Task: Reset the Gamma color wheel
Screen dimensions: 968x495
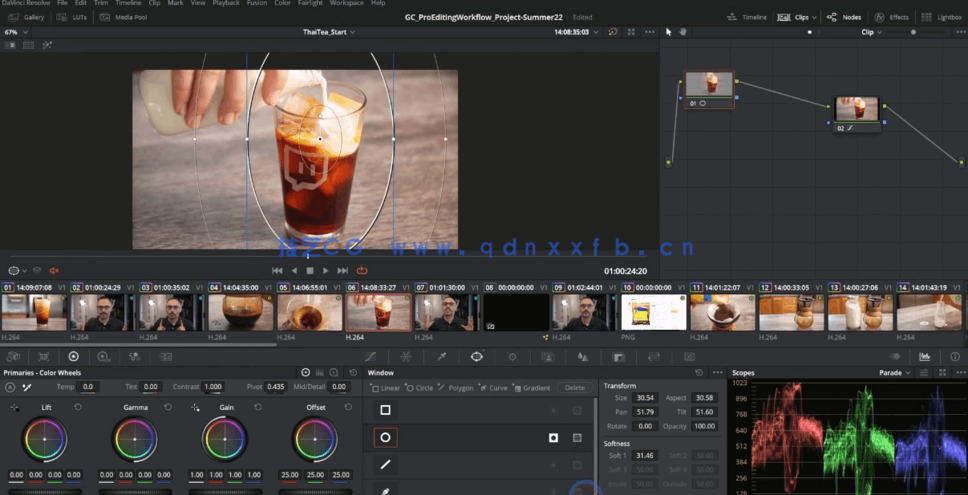Action: click(x=168, y=407)
